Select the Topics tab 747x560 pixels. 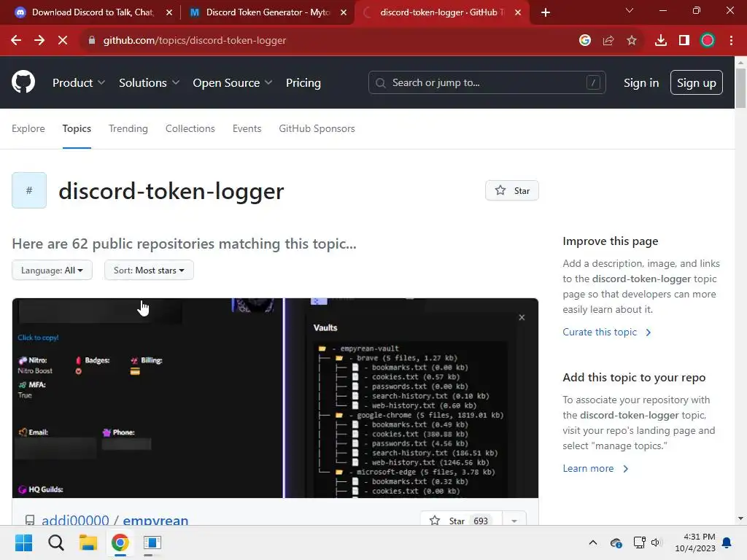(77, 128)
